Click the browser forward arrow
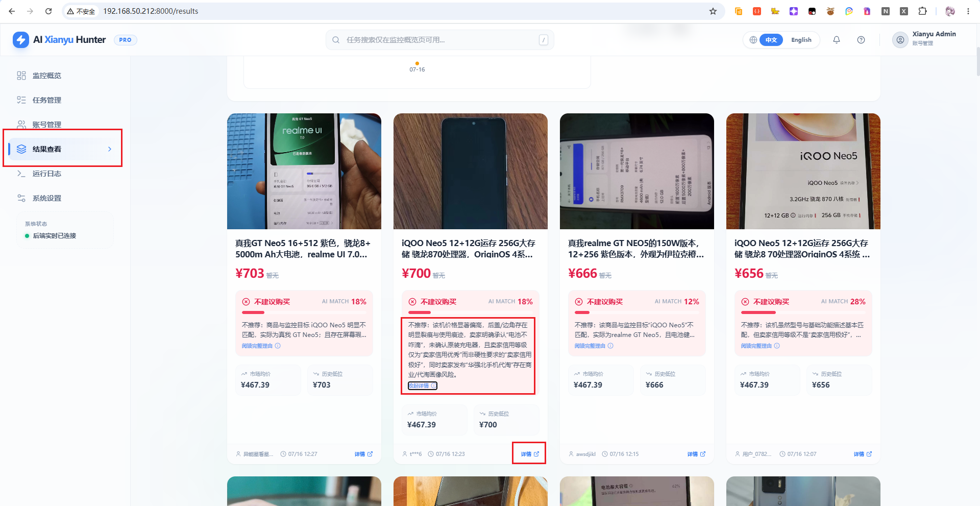The width and height of the screenshot is (980, 506). tap(30, 11)
